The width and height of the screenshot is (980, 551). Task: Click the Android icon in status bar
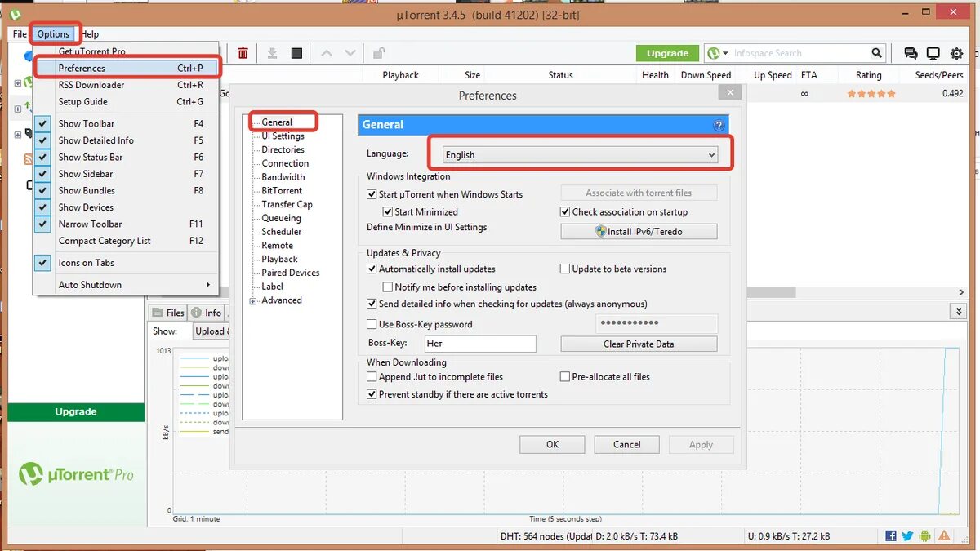[924, 536]
